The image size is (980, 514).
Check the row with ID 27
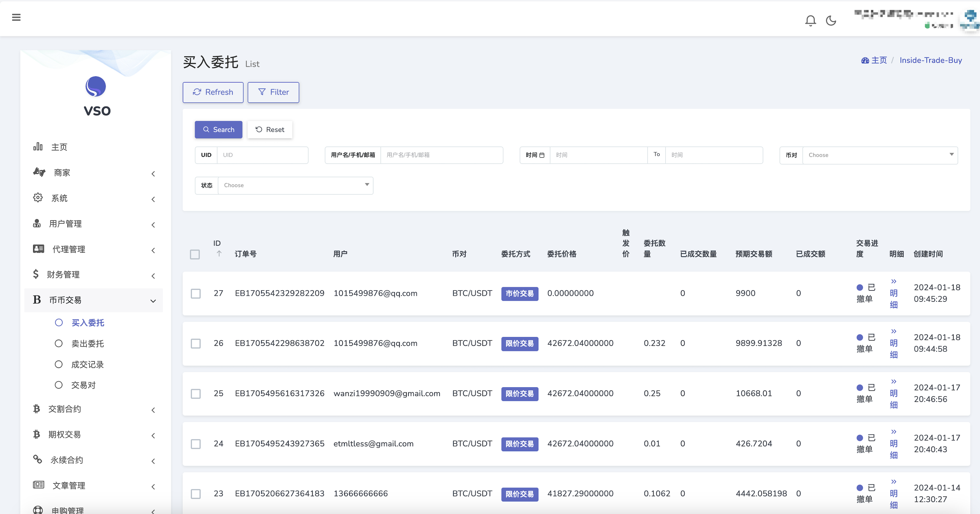point(195,294)
